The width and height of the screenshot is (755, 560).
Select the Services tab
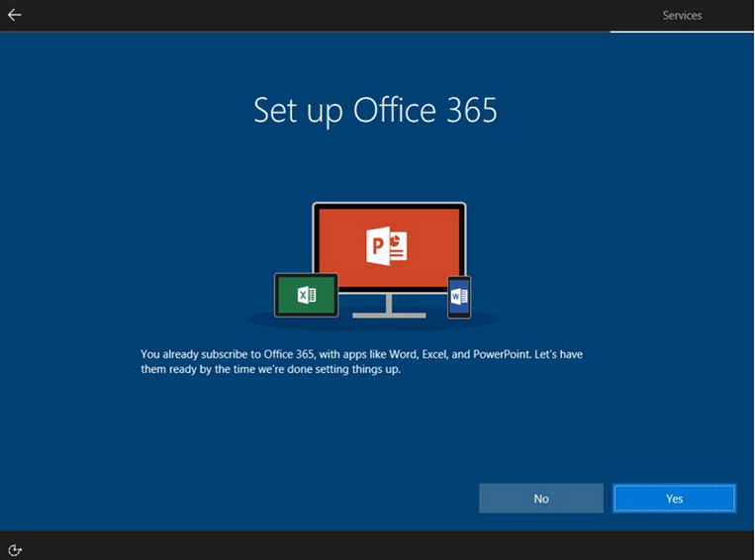pos(682,16)
